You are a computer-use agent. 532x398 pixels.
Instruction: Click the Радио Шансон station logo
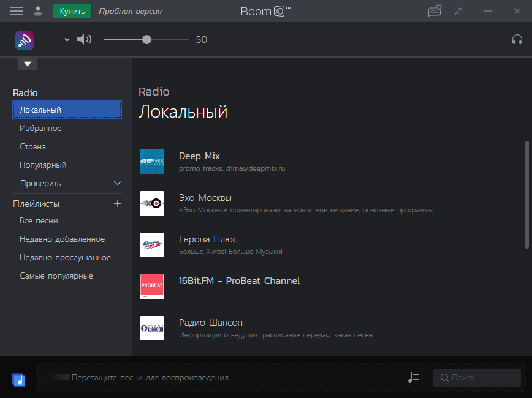click(152, 328)
